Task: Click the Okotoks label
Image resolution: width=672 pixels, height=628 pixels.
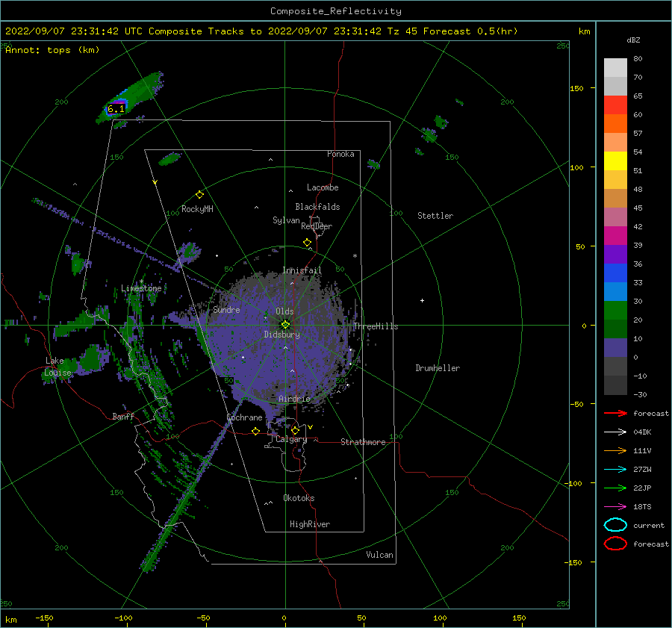Action: click(x=299, y=498)
